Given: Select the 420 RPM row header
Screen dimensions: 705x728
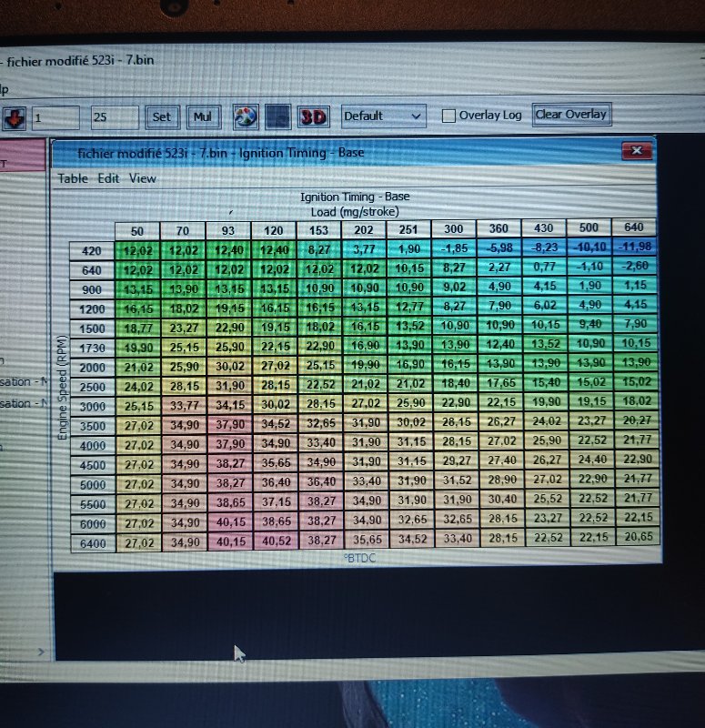Looking at the screenshot, I should (x=92, y=251).
